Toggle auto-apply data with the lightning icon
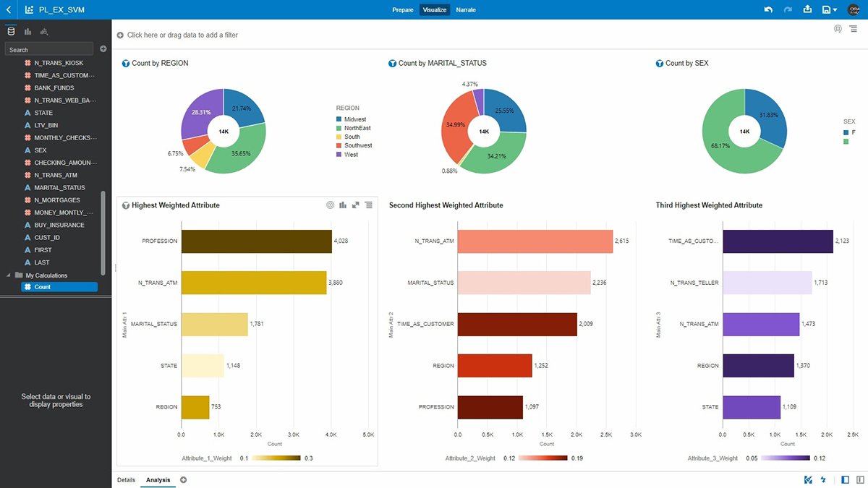 pos(823,479)
